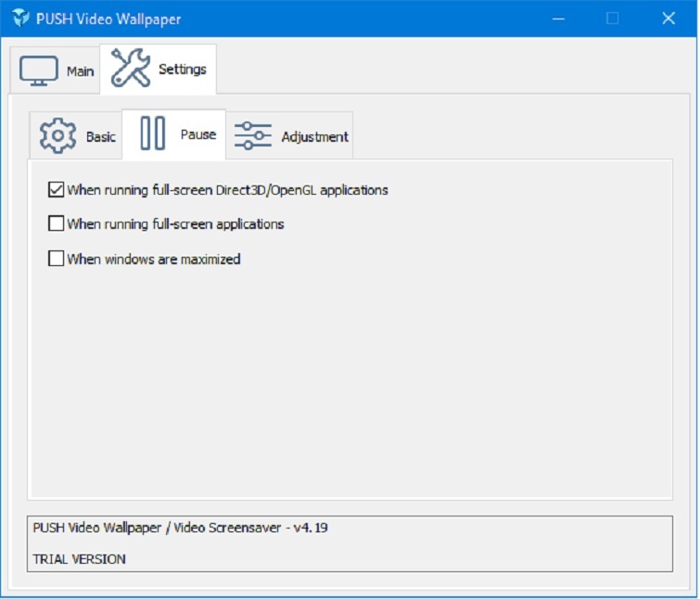This screenshot has width=700, height=599.
Task: Click the PUSH Video Wallpaper logo in title bar
Action: (x=19, y=19)
